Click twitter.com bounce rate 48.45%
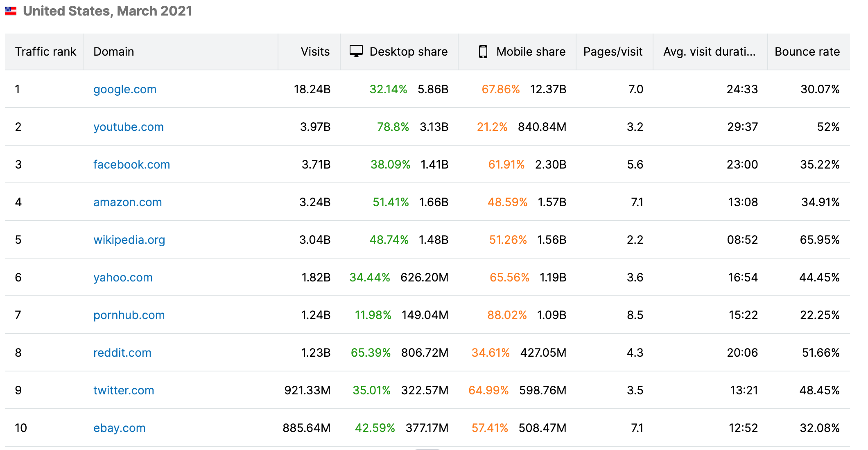 (820, 390)
